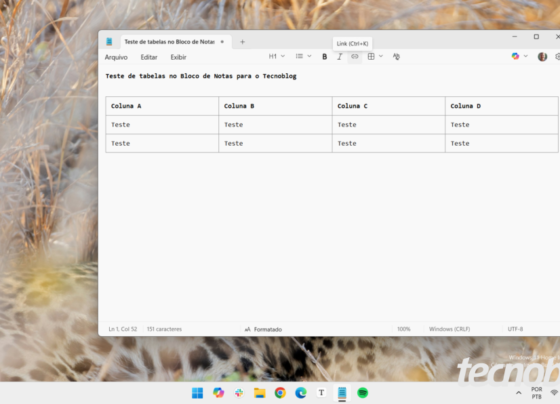The width and height of the screenshot is (560, 404).
Task: Click last-row 'Teste' cell under Coluna D
Action: pos(502,143)
